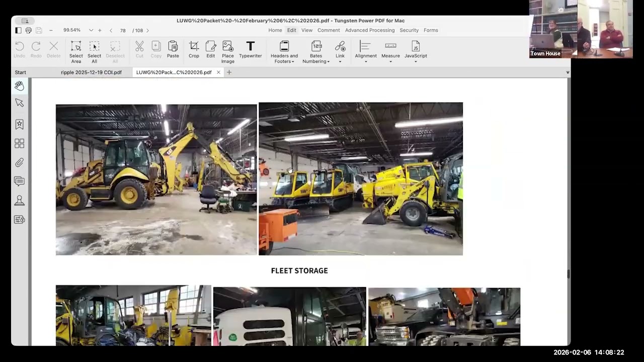This screenshot has height=362, width=644.
Task: Switch to ripple 2025-12-19 COI.pdf tab
Action: click(91, 72)
